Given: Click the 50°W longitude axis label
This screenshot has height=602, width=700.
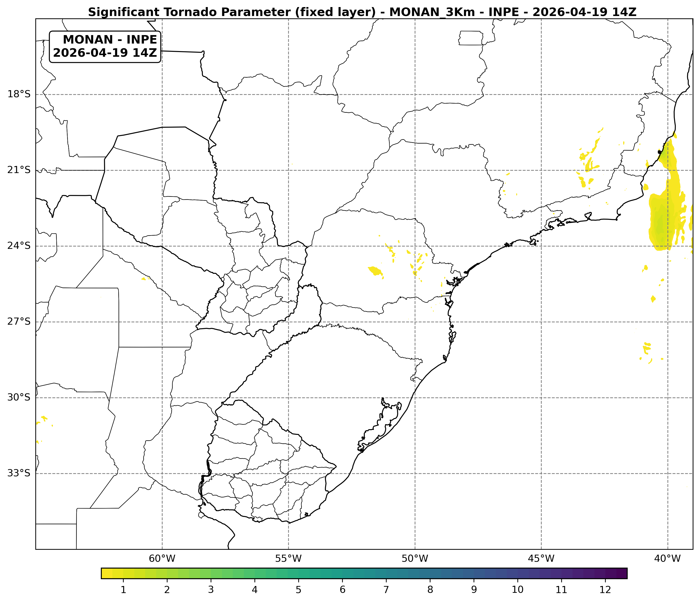Looking at the screenshot, I should point(415,559).
